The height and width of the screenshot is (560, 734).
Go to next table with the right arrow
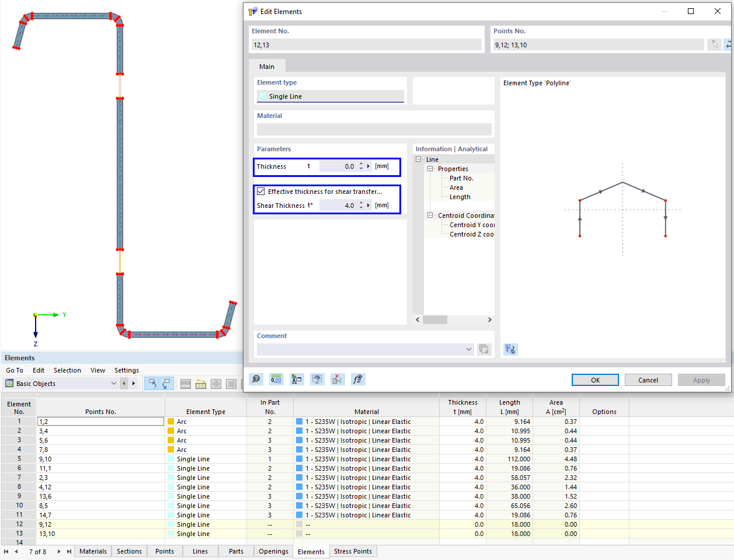(59, 551)
